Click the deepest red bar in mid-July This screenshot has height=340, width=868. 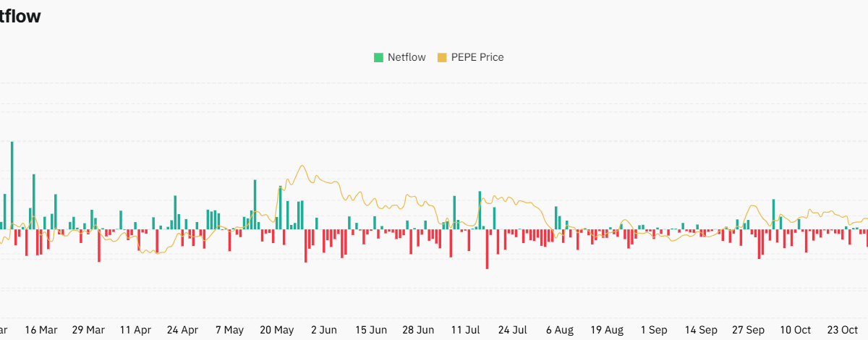click(x=487, y=249)
